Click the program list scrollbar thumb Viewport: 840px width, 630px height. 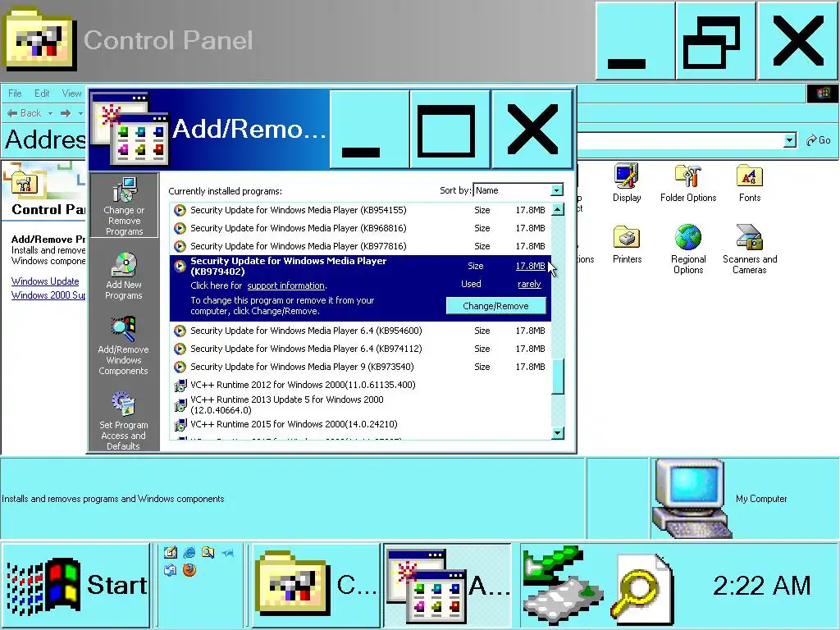tap(558, 377)
